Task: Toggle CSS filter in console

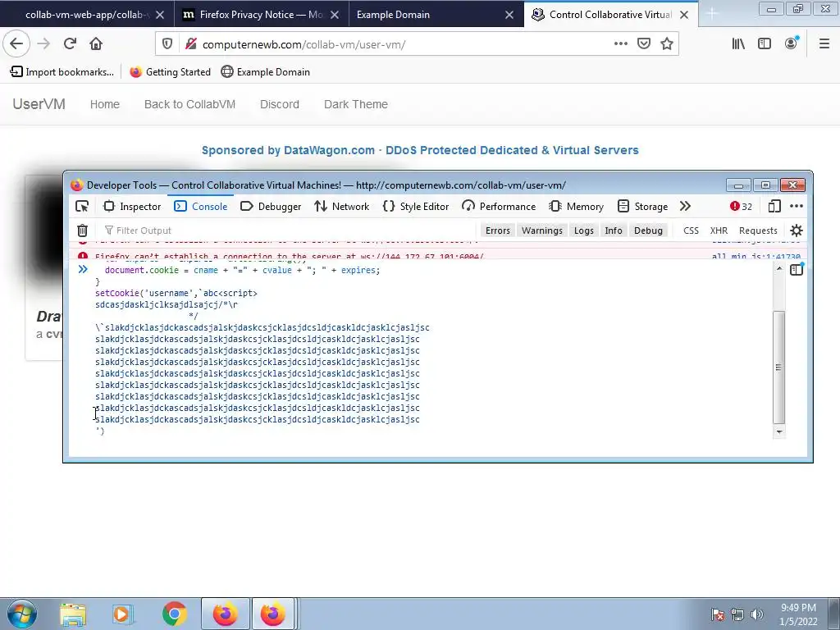Action: point(691,231)
